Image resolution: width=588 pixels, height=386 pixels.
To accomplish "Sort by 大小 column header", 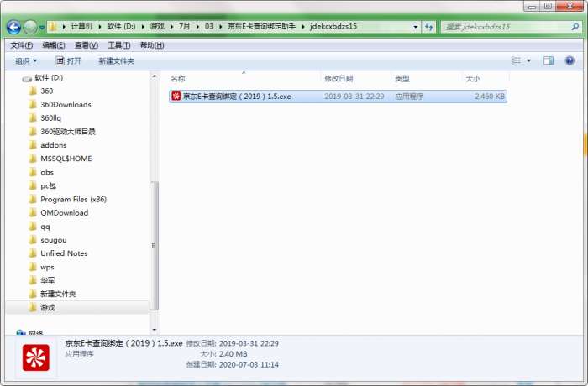I will click(472, 79).
